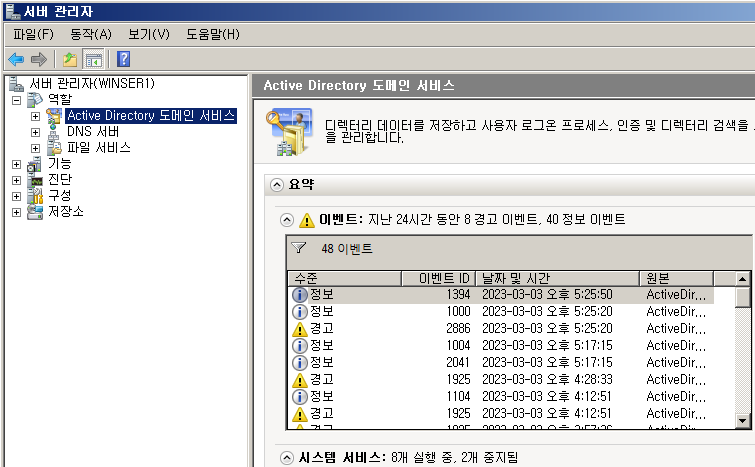Select the 저장소 tree item
The width and height of the screenshot is (755, 467).
pyautogui.click(x=66, y=212)
